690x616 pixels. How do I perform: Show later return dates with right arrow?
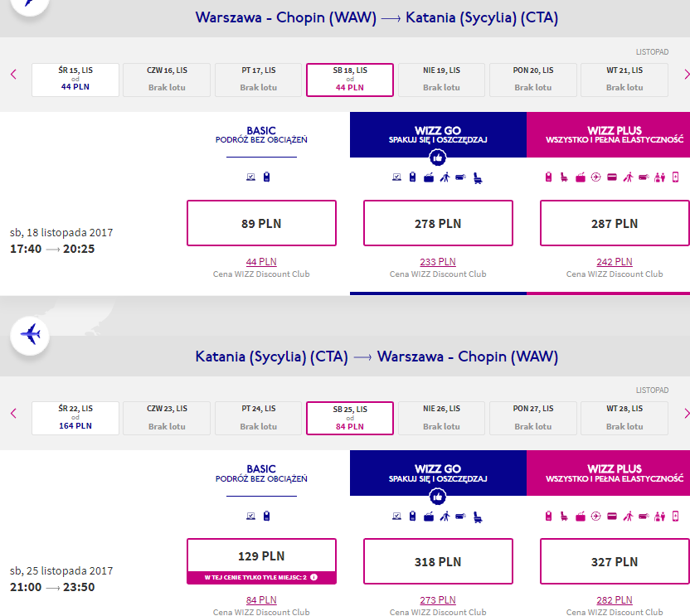coord(686,413)
